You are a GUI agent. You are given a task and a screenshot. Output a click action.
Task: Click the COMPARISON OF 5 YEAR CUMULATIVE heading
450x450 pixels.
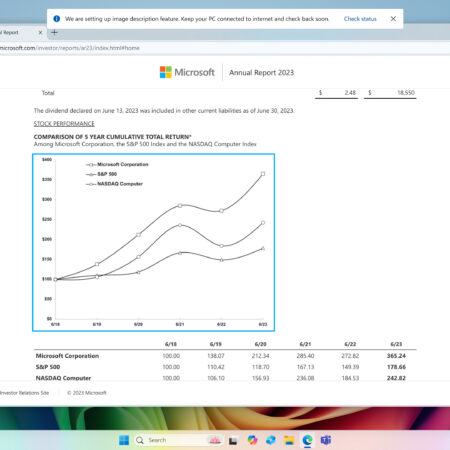coord(113,137)
